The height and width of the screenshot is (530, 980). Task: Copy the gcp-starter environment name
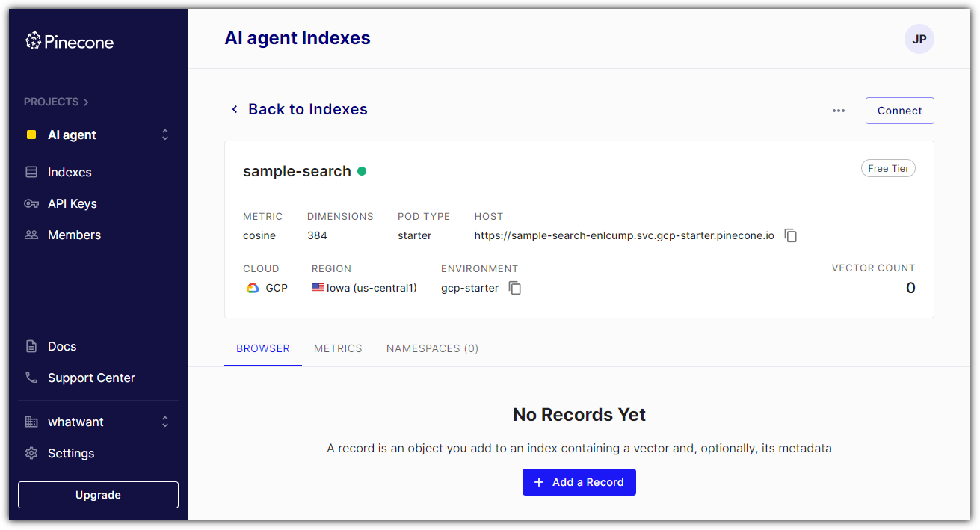515,288
